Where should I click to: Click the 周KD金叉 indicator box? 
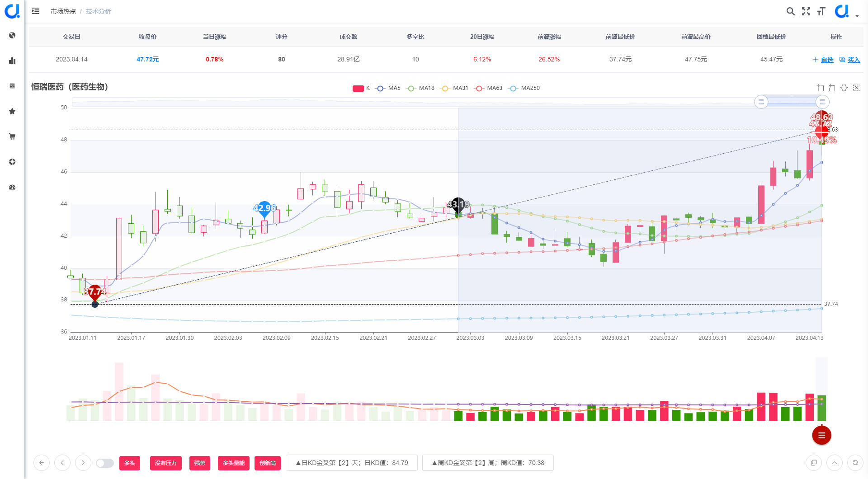pyautogui.click(x=488, y=463)
